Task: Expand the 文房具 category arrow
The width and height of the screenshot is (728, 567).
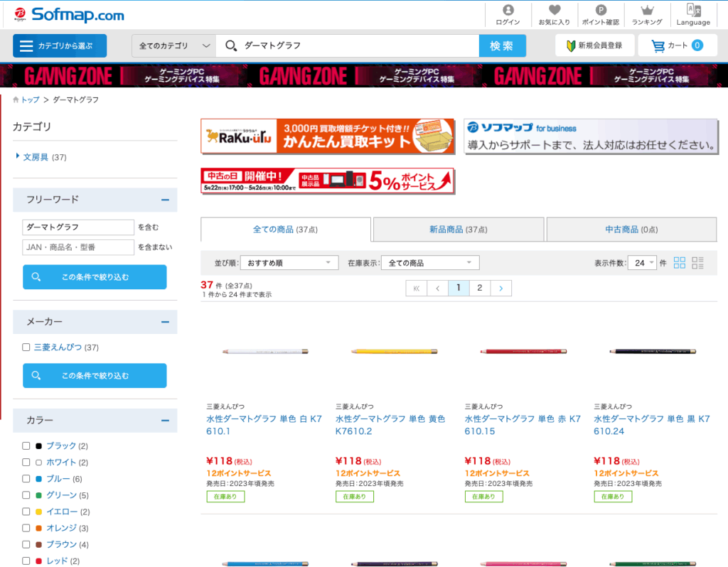Action: 18,156
